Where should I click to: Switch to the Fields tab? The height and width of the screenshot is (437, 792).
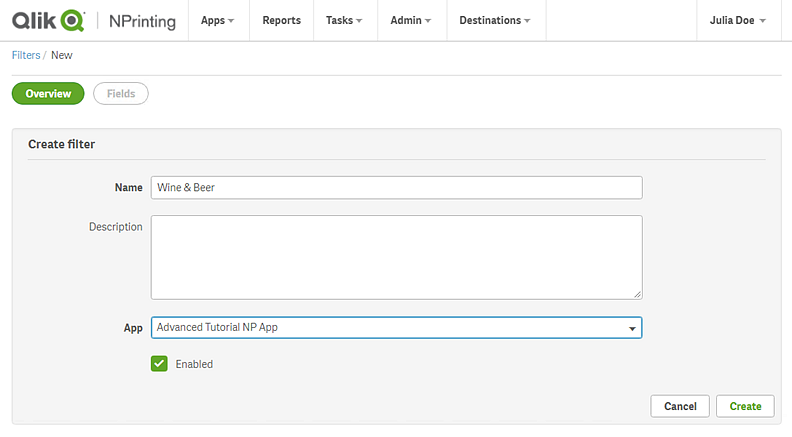tap(121, 94)
